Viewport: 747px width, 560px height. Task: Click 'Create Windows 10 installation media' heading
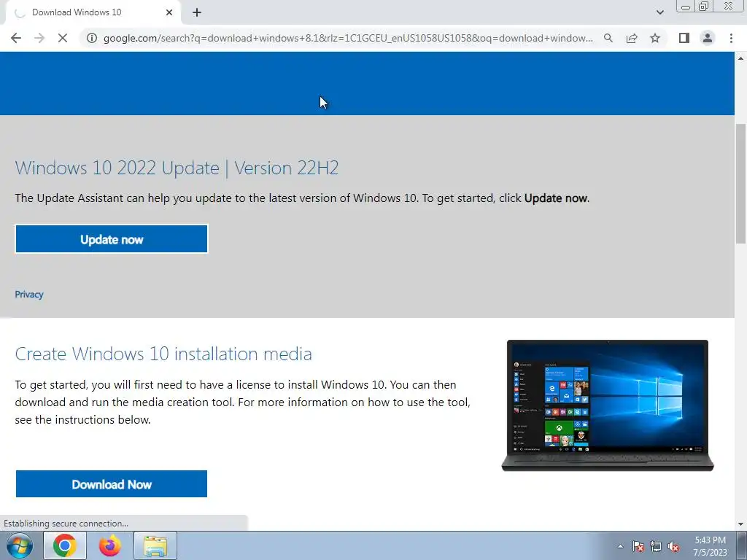[163, 354]
